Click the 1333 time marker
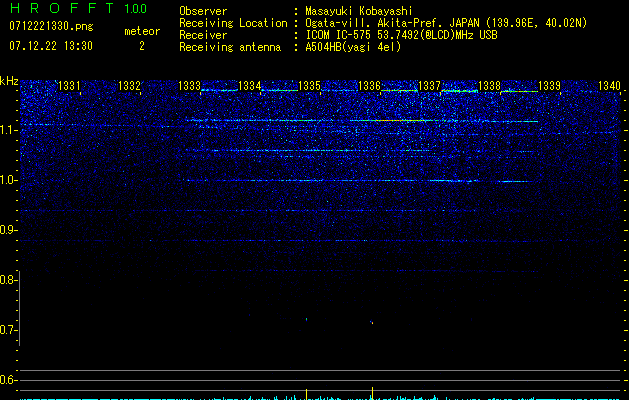 (189, 86)
